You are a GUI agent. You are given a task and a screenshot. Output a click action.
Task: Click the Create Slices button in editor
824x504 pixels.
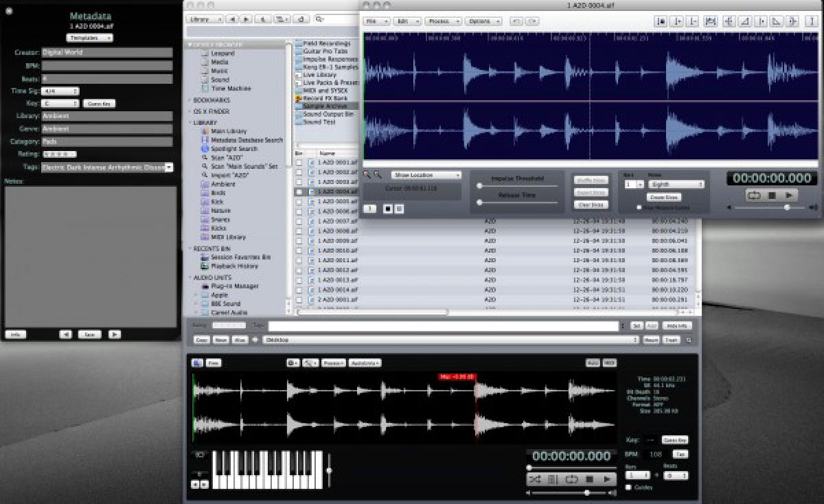pyautogui.click(x=664, y=197)
